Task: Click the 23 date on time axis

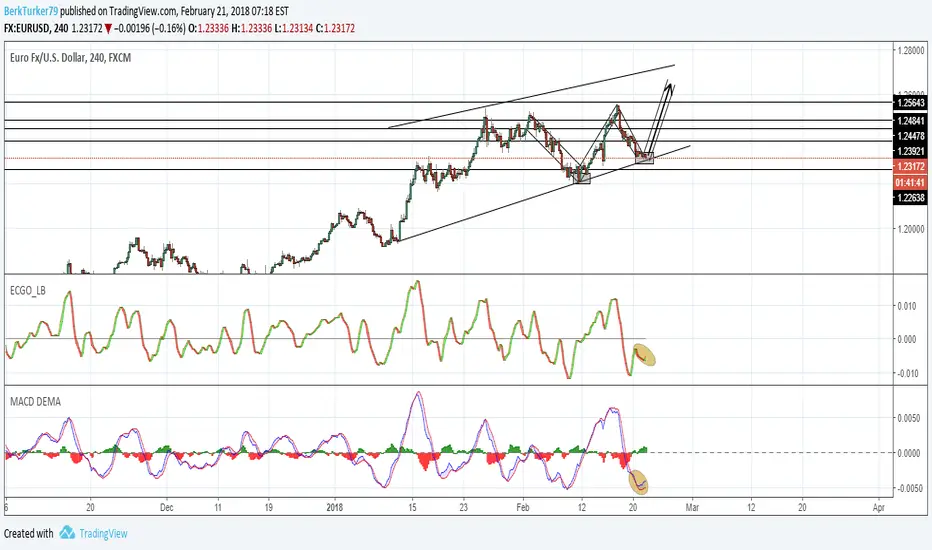Action: pyautogui.click(x=464, y=507)
